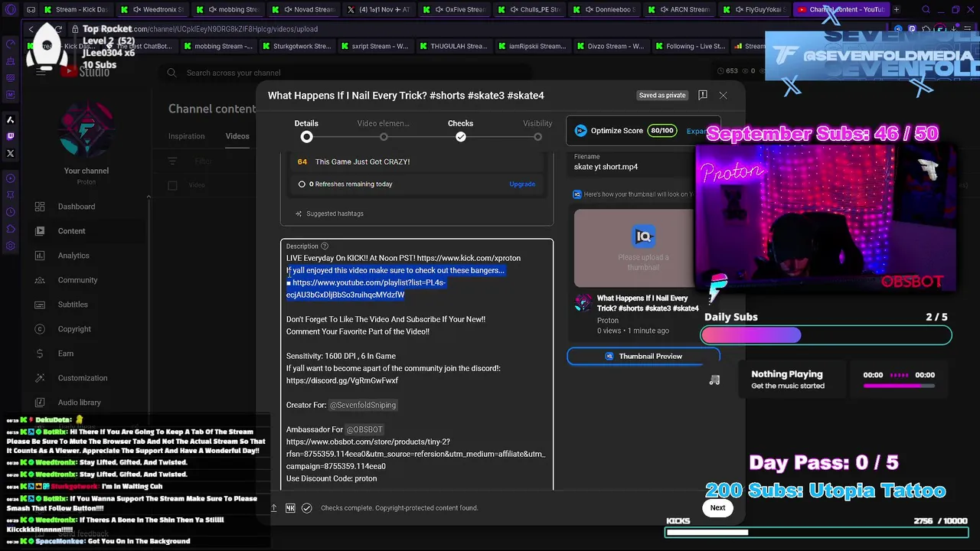Open a new browser tab with plus
Image resolution: width=980 pixels, height=551 pixels.
897,10
